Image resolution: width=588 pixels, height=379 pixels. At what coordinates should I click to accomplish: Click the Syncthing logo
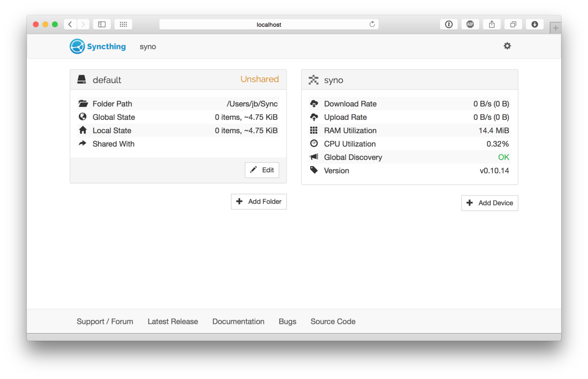[x=98, y=46]
